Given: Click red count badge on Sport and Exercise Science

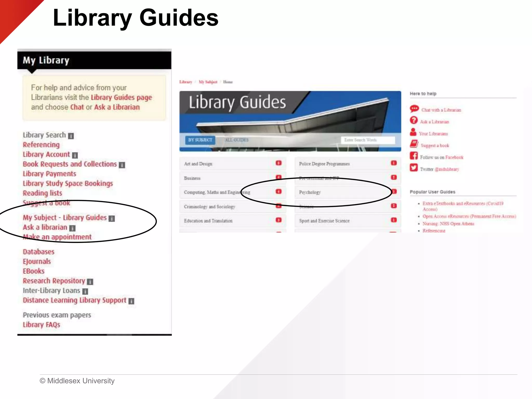Looking at the screenshot, I should point(394,220).
